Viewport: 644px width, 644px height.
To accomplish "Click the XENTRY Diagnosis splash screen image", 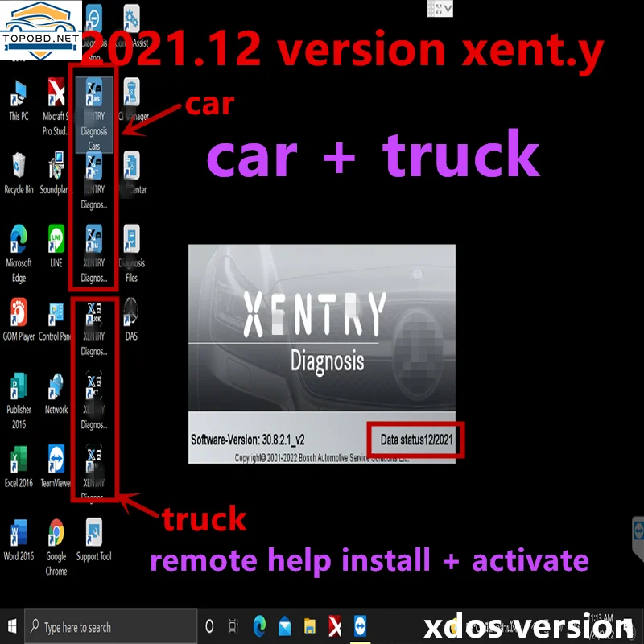I will point(321,354).
